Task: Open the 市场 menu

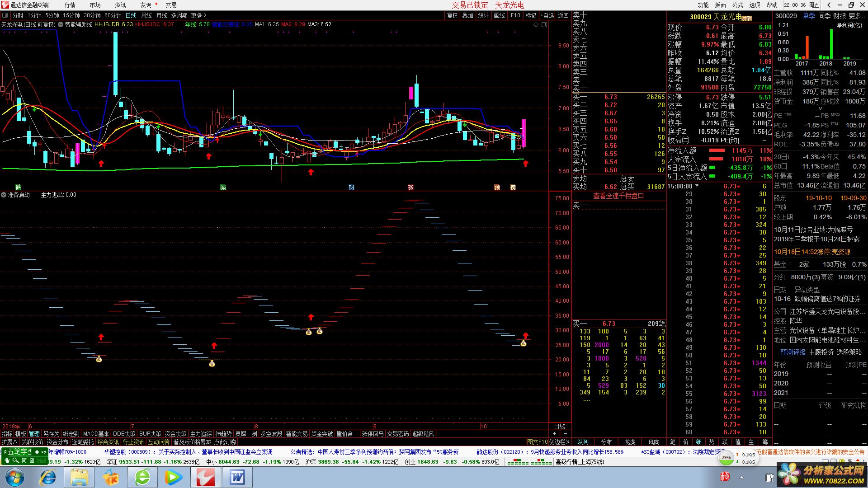Action: 95,5
